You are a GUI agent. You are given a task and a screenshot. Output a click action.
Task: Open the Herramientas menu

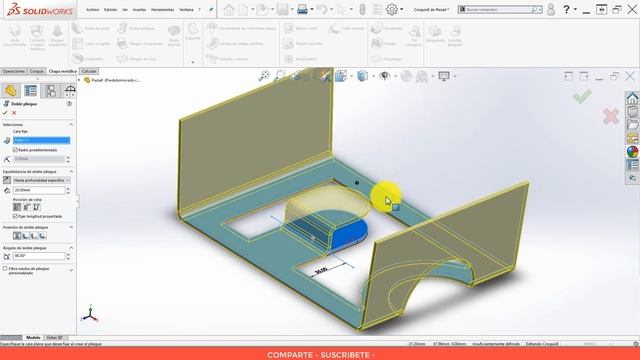(162, 9)
